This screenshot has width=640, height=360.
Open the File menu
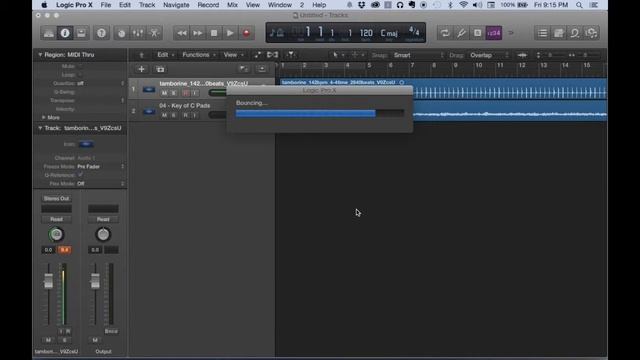coord(106,5)
